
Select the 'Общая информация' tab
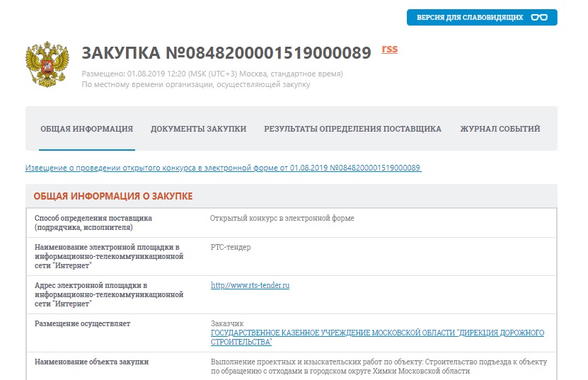coord(86,129)
